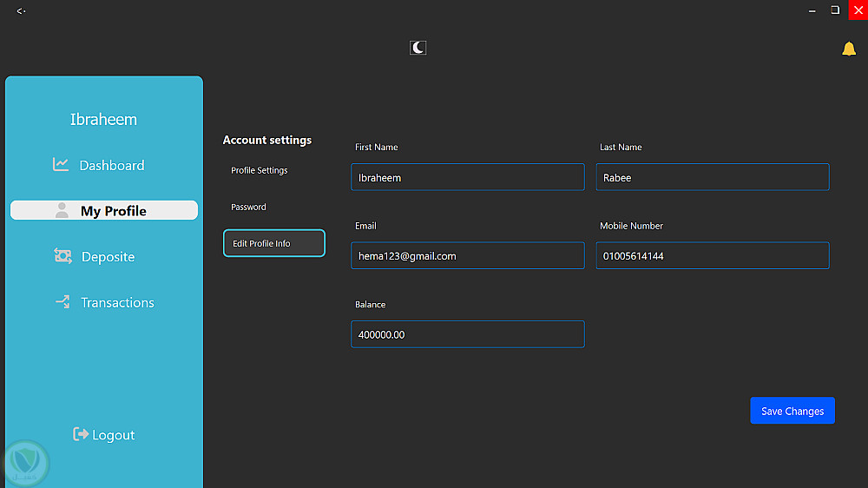Click the Logout door icon
The width and height of the screenshot is (868, 488).
coord(81,434)
